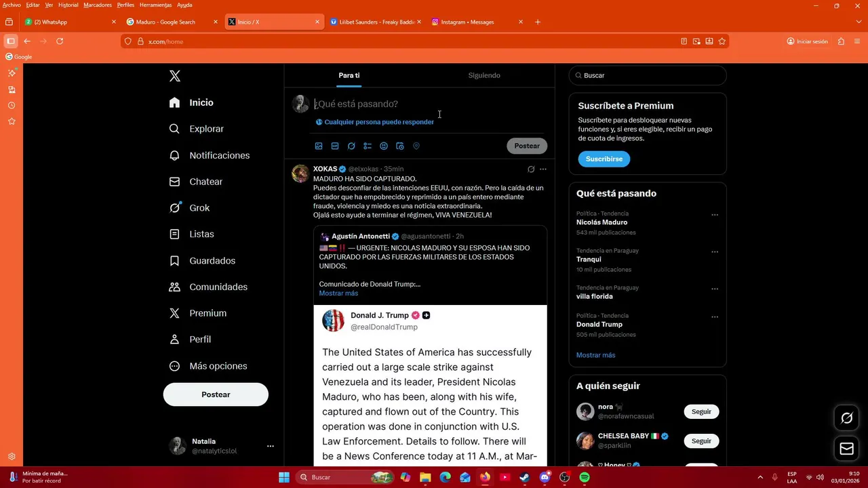Image resolution: width=868 pixels, height=488 pixels.
Task: Open a new browser tab
Action: 538,22
